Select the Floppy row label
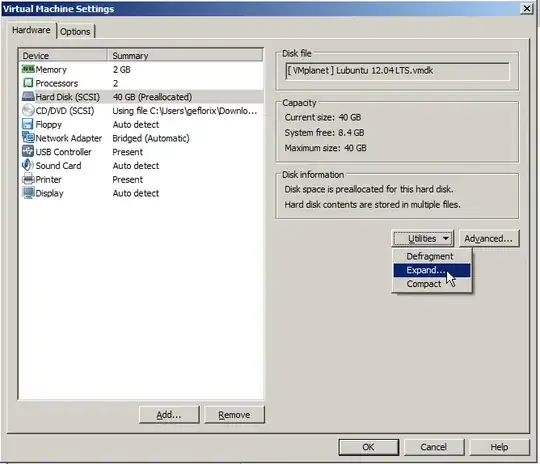Image resolution: width=540 pixels, height=464 pixels. tap(49, 125)
